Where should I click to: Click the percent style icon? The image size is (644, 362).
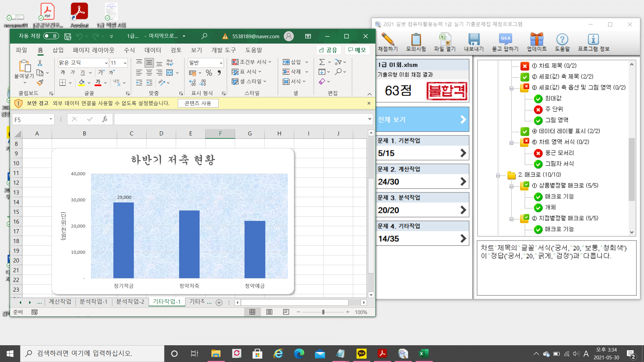(x=209, y=73)
